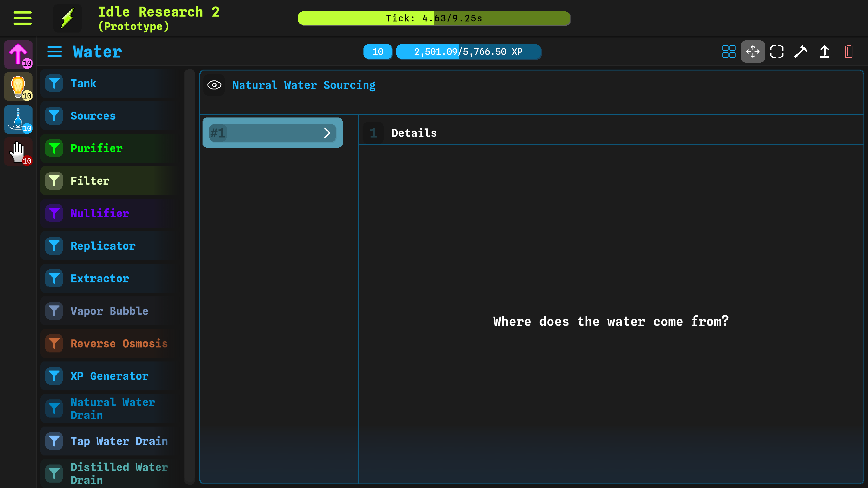Click the Vapor Bubble funnel icon
Viewport: 868px width, 488px height.
coord(54,311)
